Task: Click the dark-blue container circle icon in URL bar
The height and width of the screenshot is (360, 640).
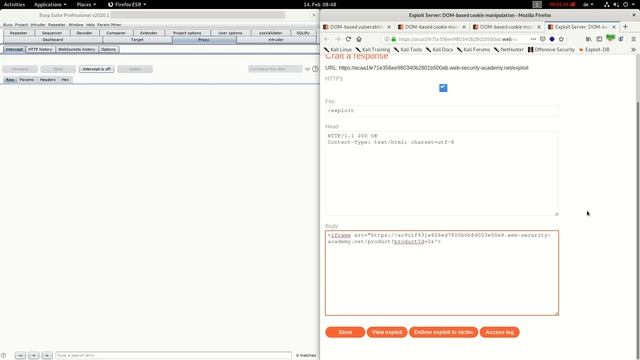Action: [552, 39]
